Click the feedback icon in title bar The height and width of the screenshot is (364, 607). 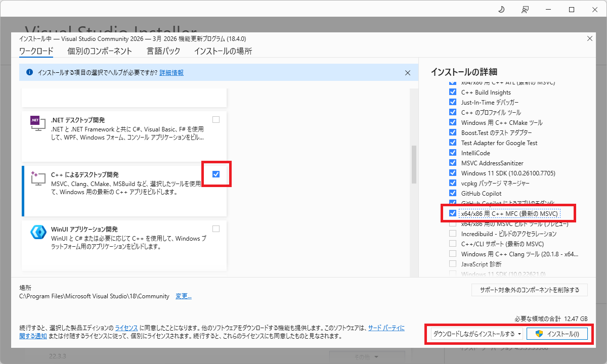click(x=525, y=10)
